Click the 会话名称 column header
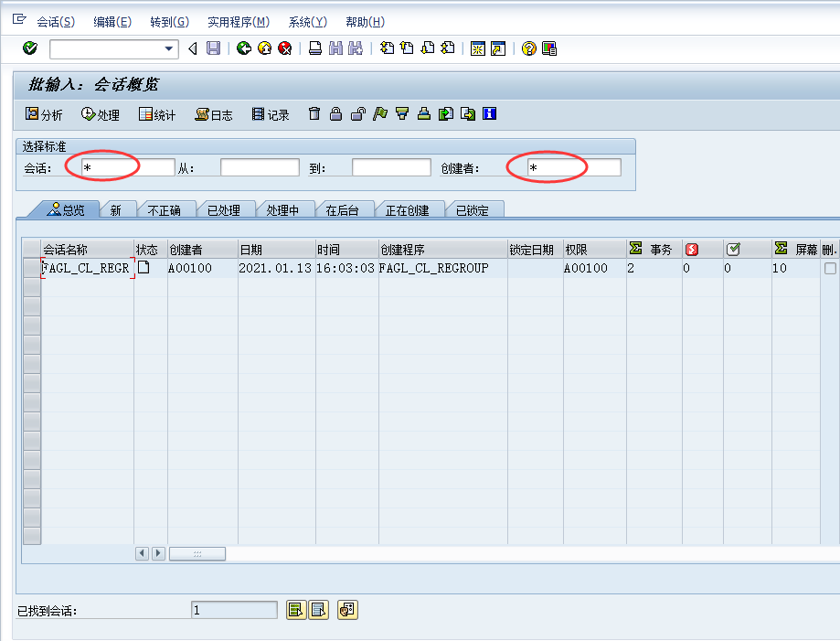 tap(88, 250)
